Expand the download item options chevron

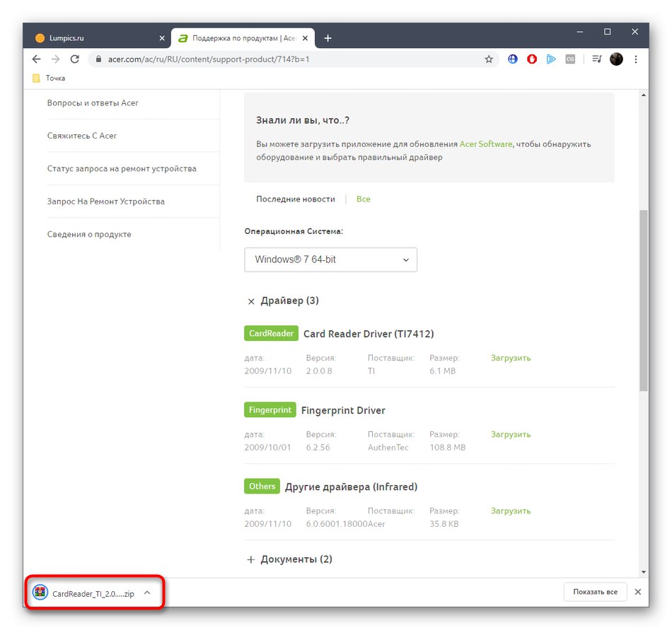tap(147, 593)
